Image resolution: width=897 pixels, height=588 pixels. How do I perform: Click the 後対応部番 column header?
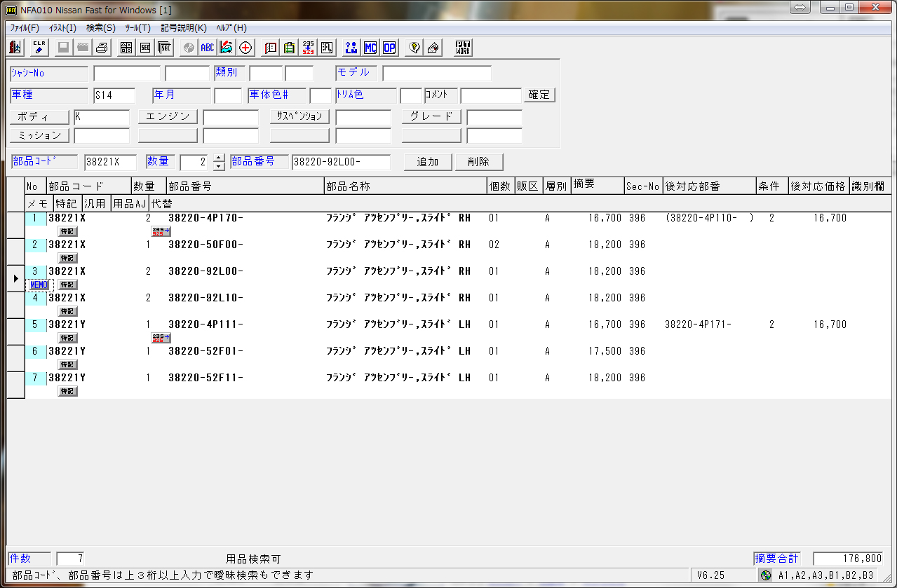pyautogui.click(x=709, y=186)
